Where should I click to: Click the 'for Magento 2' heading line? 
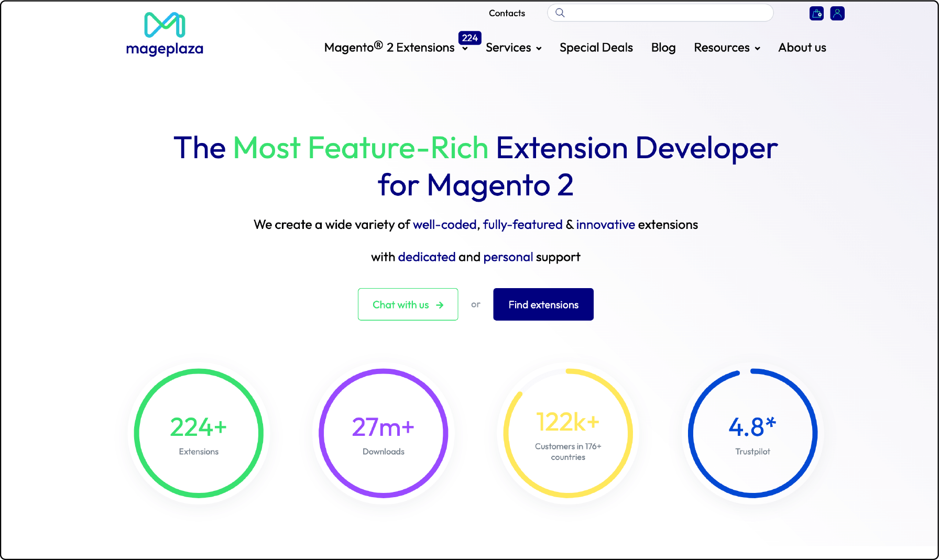[x=476, y=185]
